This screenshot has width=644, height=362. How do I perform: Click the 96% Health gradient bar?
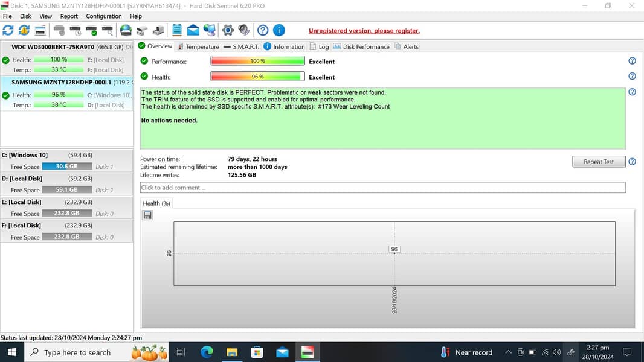coord(257,77)
